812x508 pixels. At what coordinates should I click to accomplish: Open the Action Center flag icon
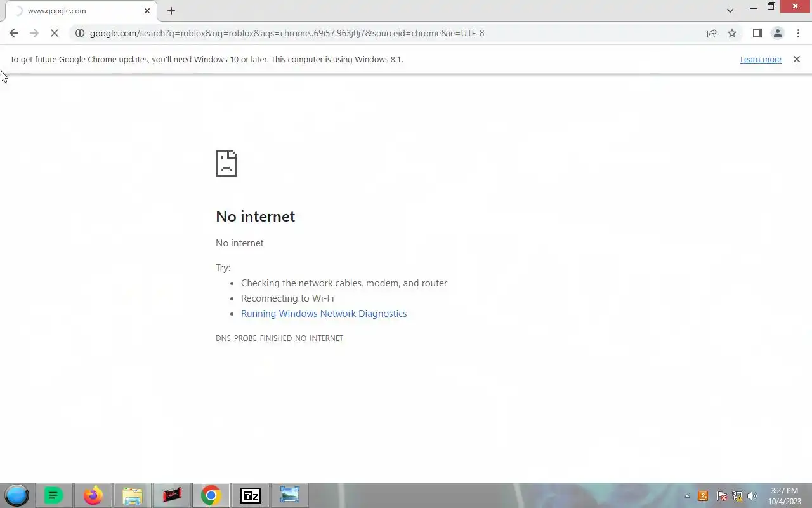721,497
